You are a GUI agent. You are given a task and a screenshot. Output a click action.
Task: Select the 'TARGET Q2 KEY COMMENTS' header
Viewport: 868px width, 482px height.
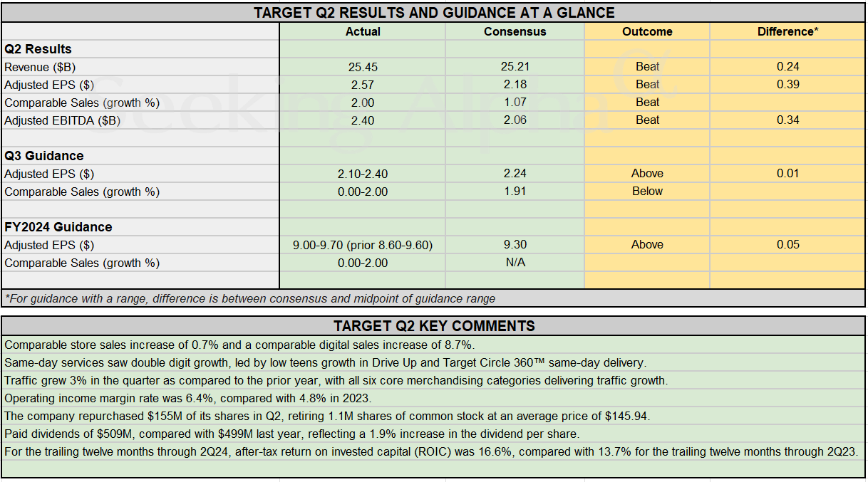click(433, 325)
